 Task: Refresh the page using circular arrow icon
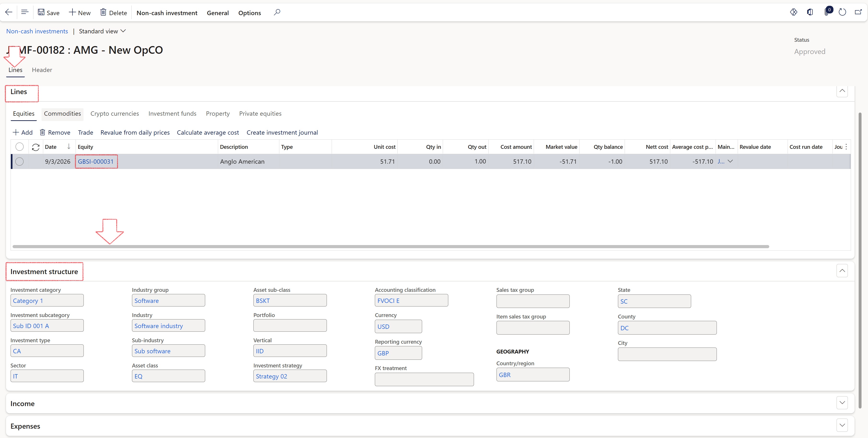click(x=842, y=12)
